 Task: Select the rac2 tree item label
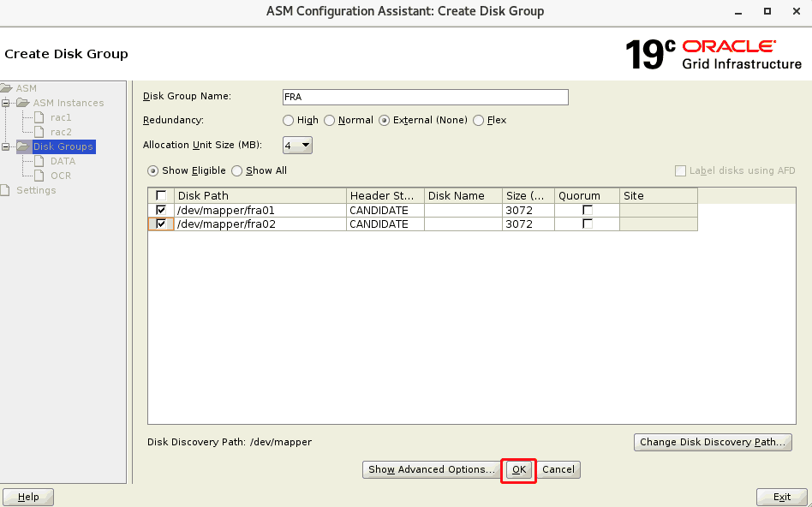[61, 132]
